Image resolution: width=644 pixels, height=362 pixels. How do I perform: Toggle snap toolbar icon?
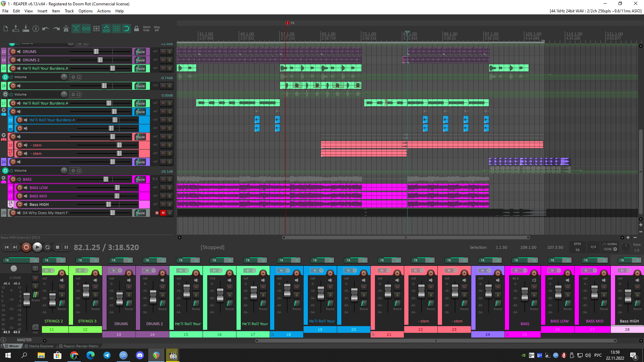tap(126, 29)
